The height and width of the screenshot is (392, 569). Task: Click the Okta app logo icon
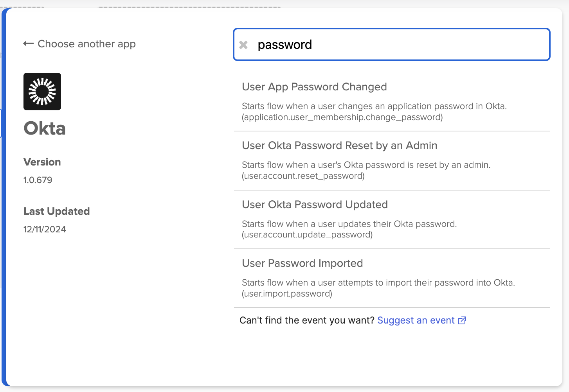[42, 92]
